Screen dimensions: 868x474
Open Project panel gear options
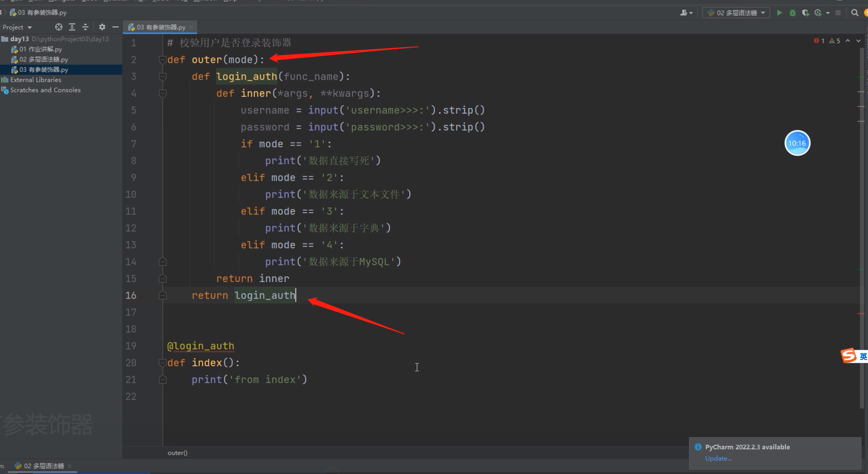click(x=102, y=27)
